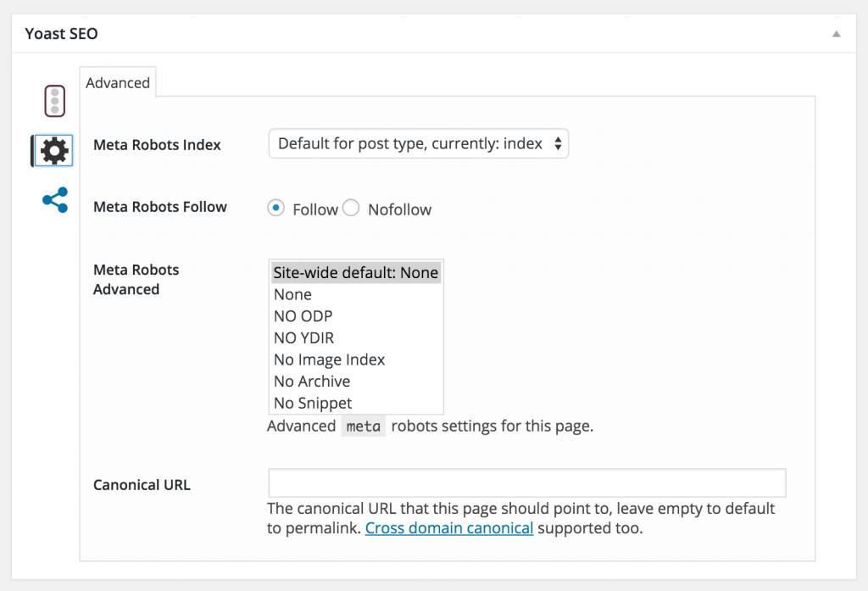This screenshot has width=868, height=591.
Task: Choose 'Site-wide default: None' in list
Action: [x=356, y=272]
